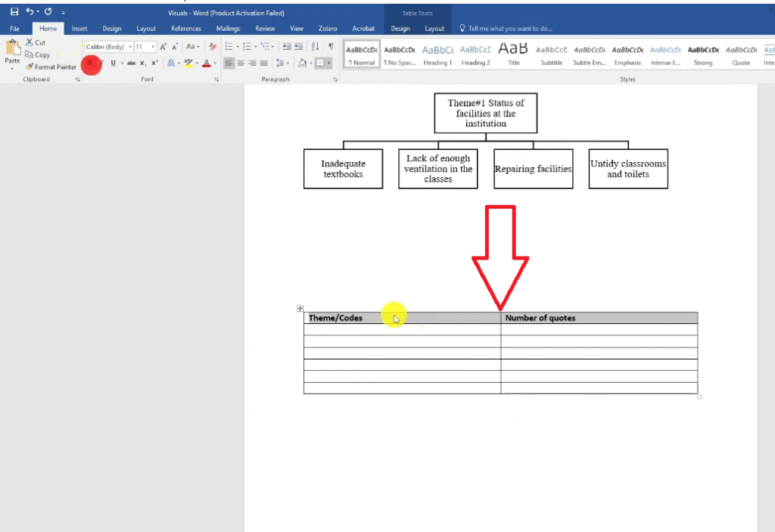The height and width of the screenshot is (532, 775).
Task: Toggle underline formatting
Action: (113, 63)
